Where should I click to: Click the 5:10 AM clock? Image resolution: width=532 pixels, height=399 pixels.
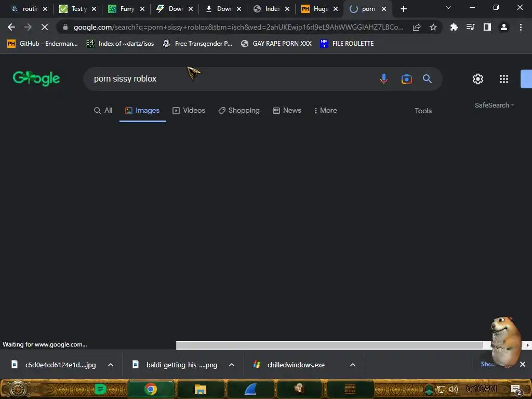click(x=482, y=389)
